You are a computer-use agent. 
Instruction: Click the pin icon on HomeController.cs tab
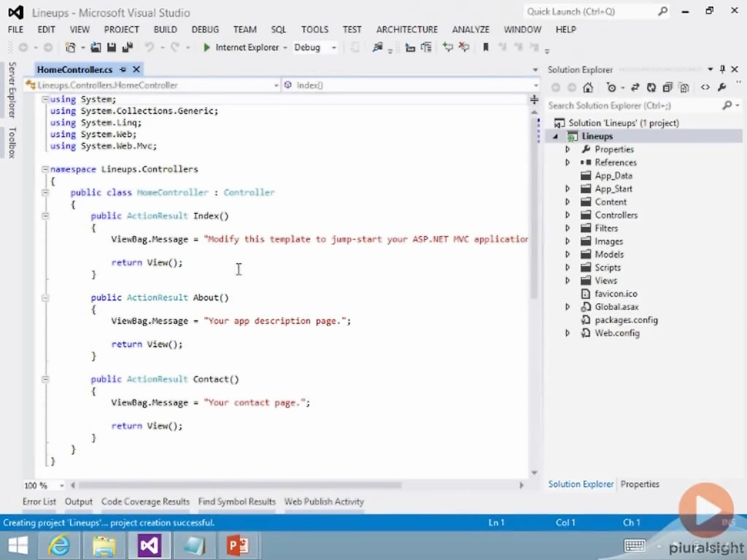tap(123, 69)
